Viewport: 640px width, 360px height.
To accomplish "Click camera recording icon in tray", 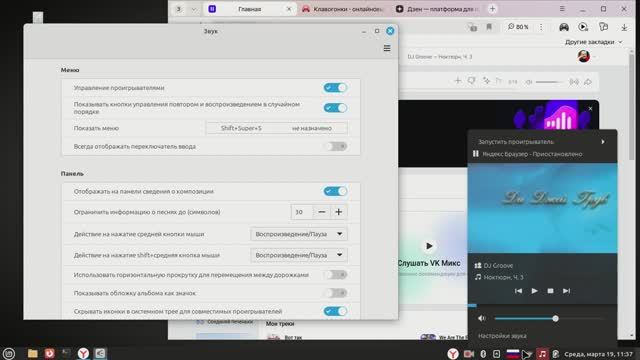I will pyautogui.click(x=469, y=354).
